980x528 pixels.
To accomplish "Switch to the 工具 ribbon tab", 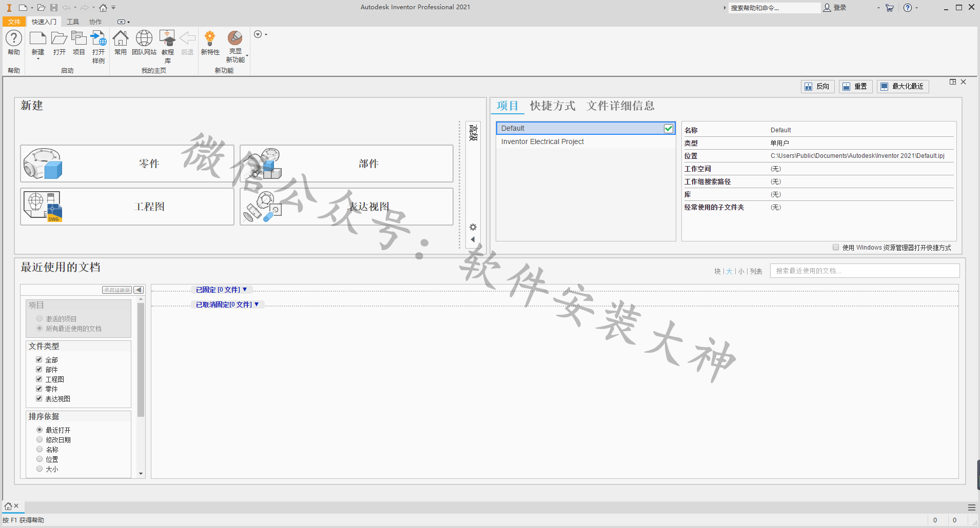I will [x=73, y=22].
